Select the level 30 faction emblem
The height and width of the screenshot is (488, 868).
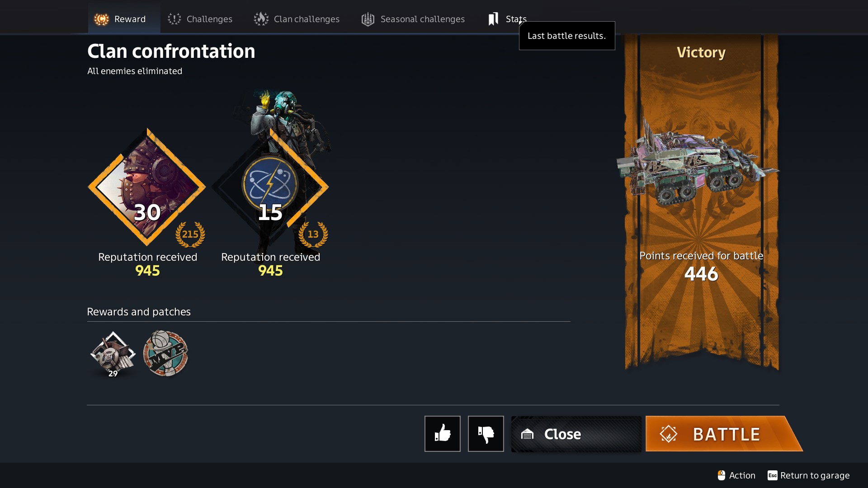[x=147, y=187]
